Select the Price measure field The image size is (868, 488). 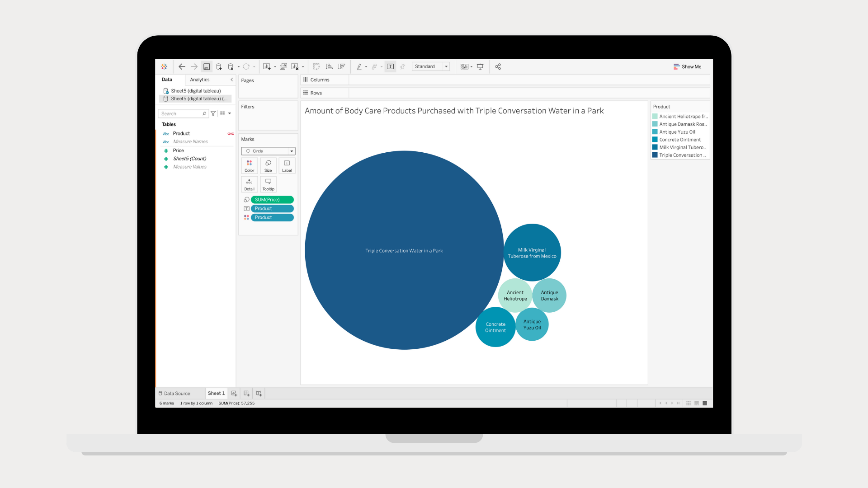(178, 150)
